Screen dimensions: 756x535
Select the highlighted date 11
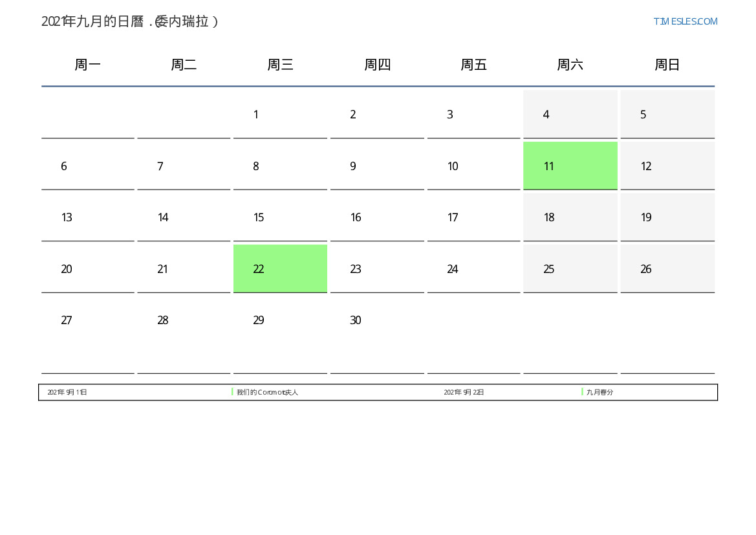pyautogui.click(x=570, y=166)
